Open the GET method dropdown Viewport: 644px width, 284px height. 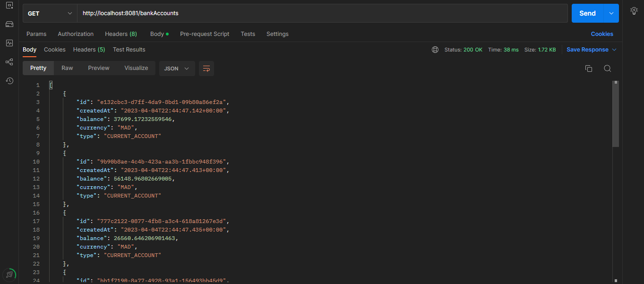click(x=50, y=13)
